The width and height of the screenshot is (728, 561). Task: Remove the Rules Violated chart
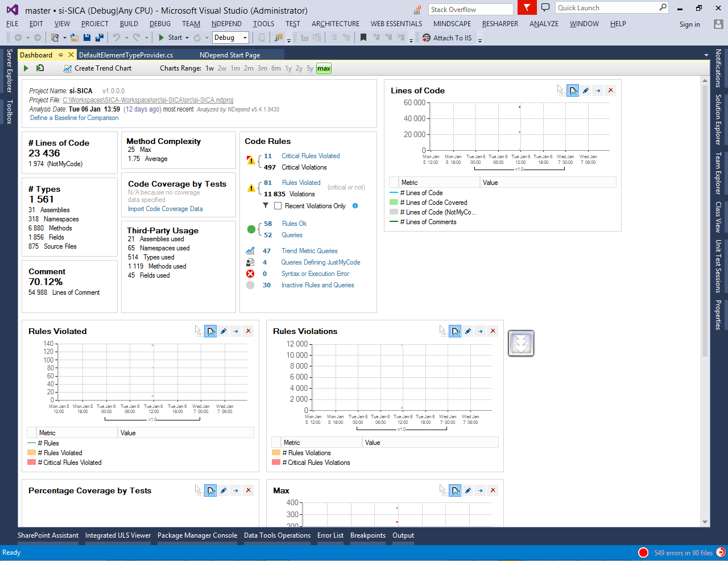click(x=249, y=331)
